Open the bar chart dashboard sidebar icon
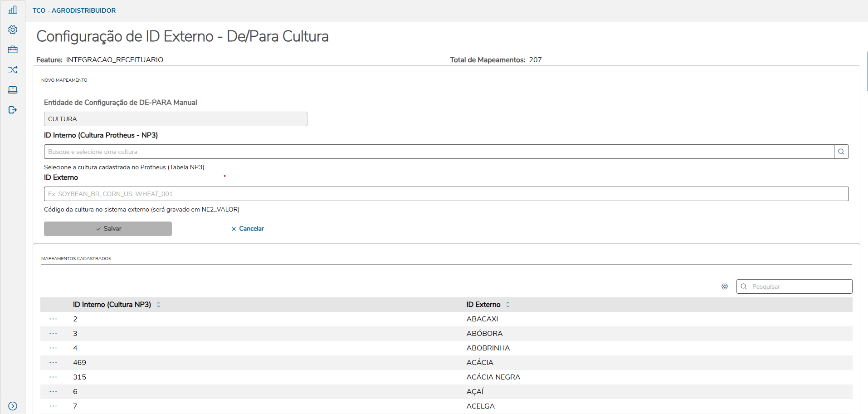Image resolution: width=868 pixels, height=414 pixels. 13,10
